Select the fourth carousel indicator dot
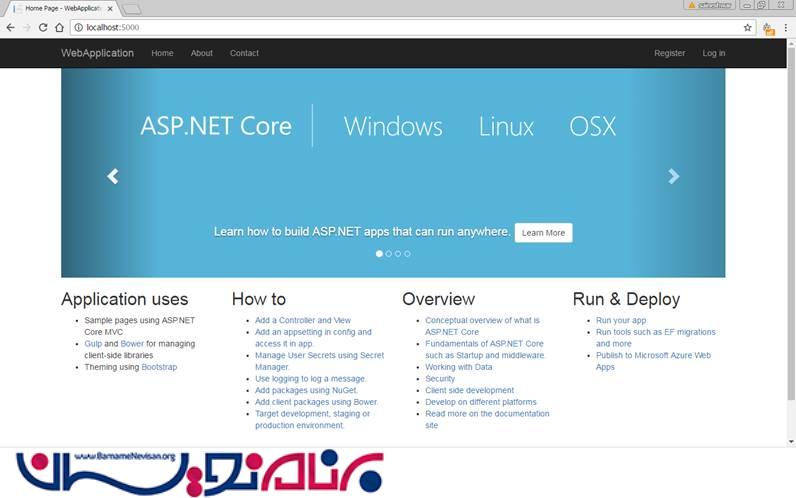The image size is (796, 498). pyautogui.click(x=407, y=254)
